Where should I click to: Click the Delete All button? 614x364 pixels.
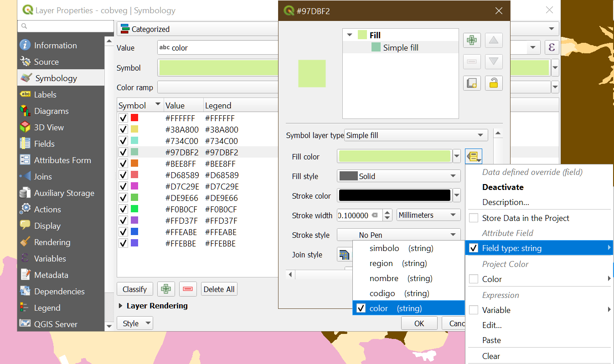click(x=219, y=289)
